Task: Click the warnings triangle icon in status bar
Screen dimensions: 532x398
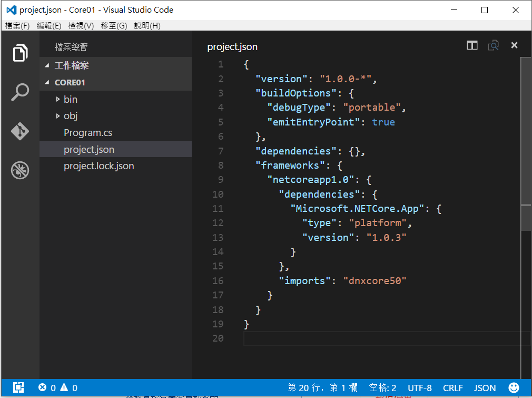Action: pos(64,387)
